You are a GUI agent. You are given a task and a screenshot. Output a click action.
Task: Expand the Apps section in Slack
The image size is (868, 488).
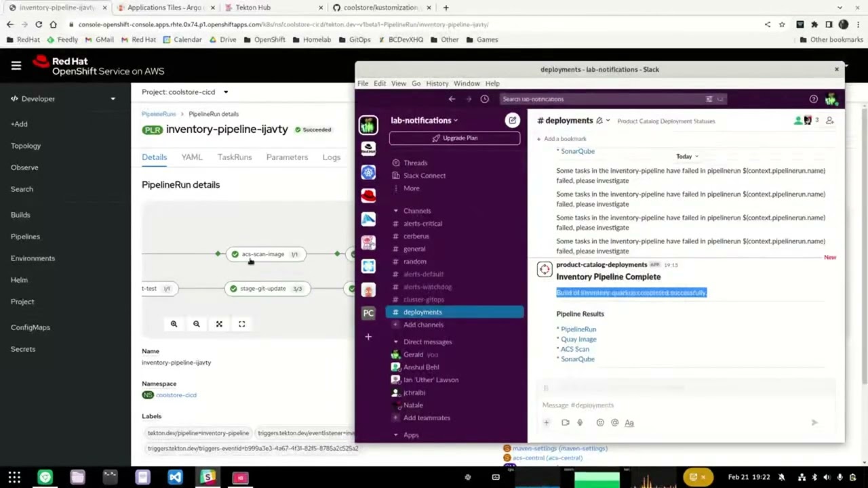click(396, 435)
